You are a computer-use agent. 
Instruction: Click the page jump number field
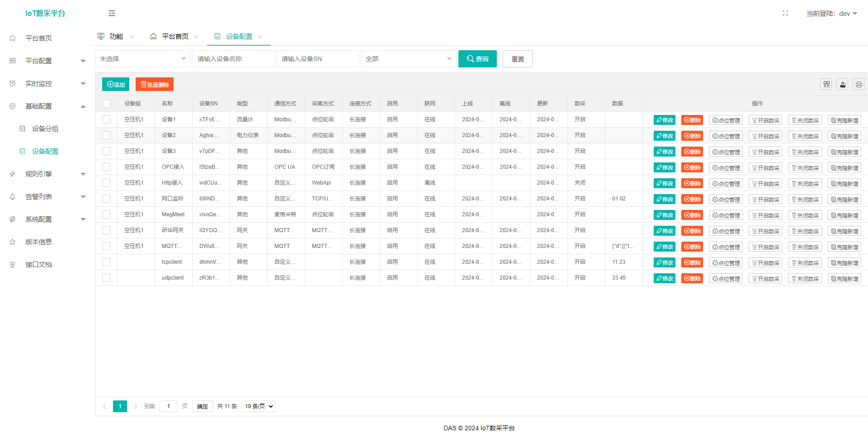pos(169,406)
